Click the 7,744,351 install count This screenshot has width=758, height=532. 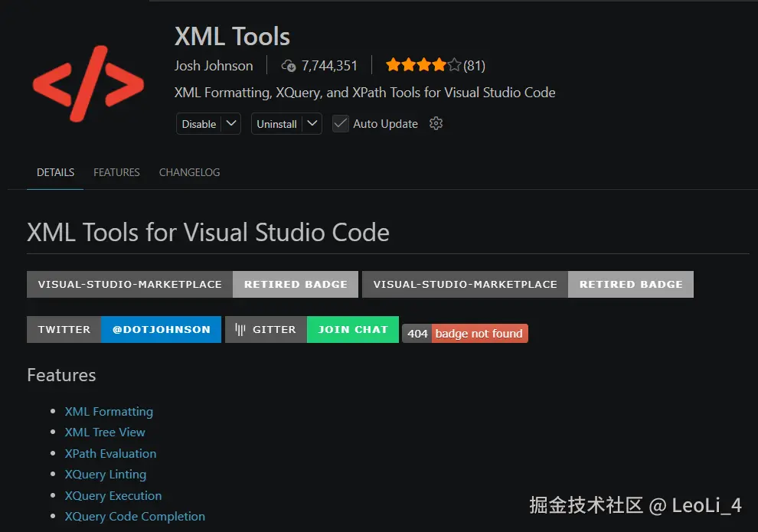coord(329,66)
